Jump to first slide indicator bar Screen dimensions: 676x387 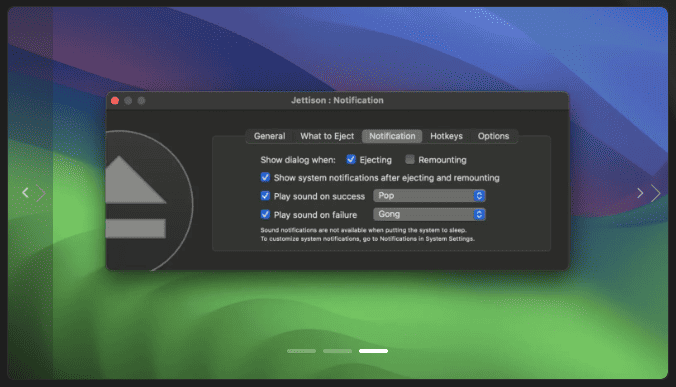(301, 351)
